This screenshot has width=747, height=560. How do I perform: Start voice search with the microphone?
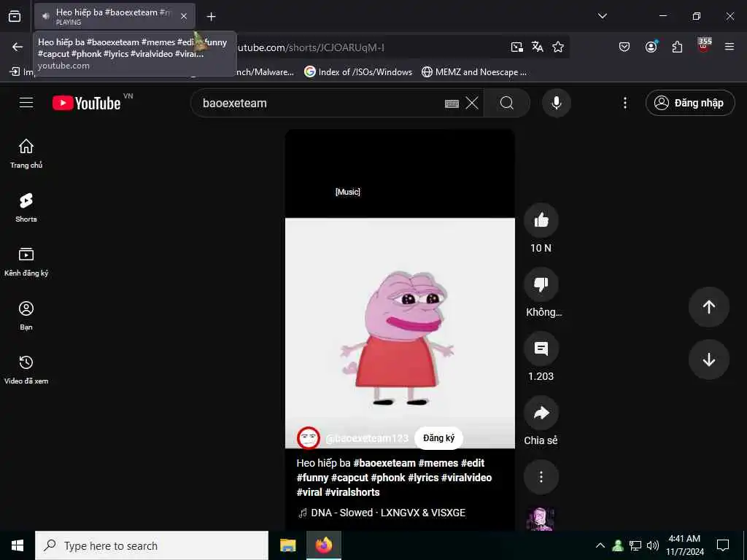pos(557,103)
